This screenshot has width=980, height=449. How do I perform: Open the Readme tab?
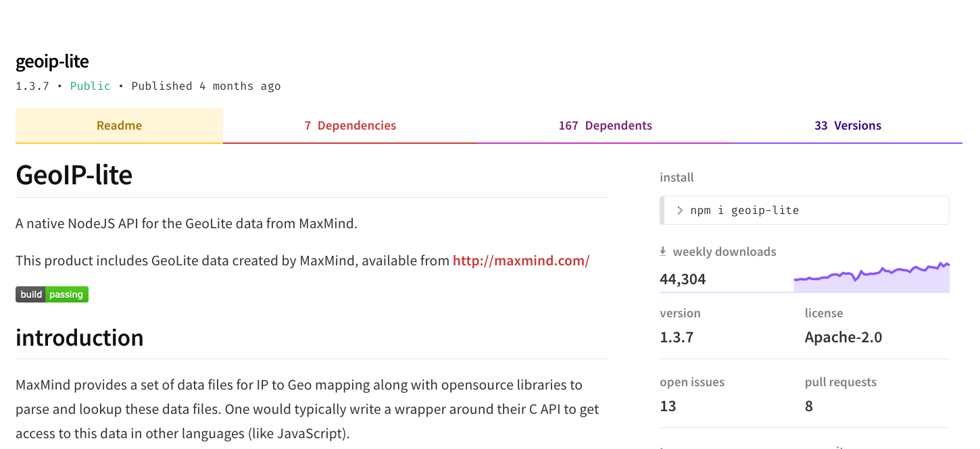tap(119, 126)
